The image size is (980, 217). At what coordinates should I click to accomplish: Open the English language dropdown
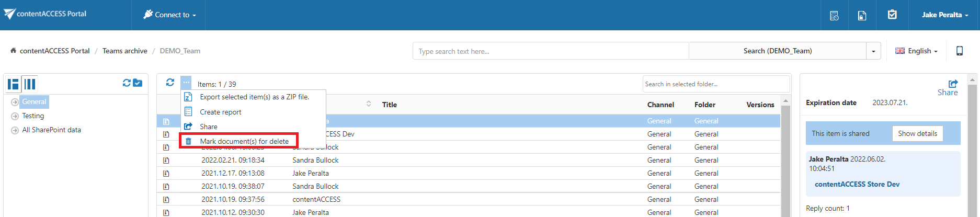pyautogui.click(x=917, y=51)
